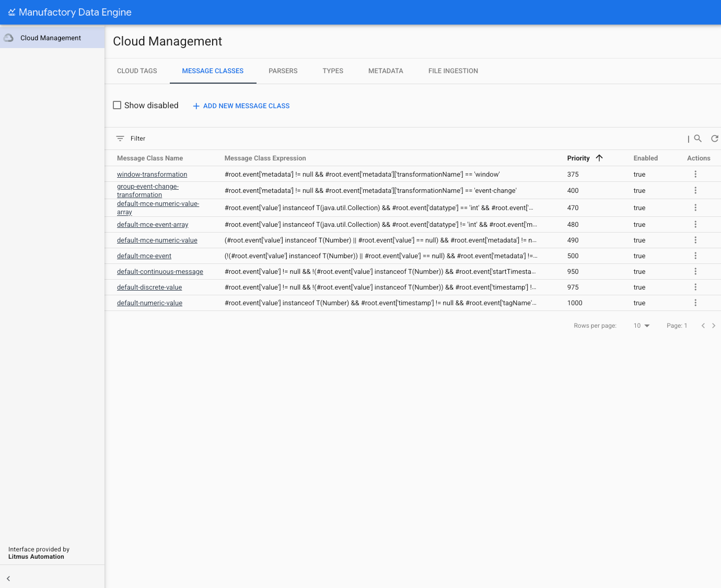Click the search magnifier icon

[x=698, y=138]
